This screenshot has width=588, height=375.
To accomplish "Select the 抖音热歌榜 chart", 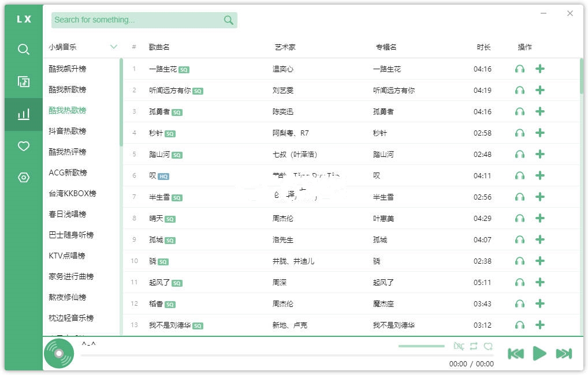I will (68, 131).
